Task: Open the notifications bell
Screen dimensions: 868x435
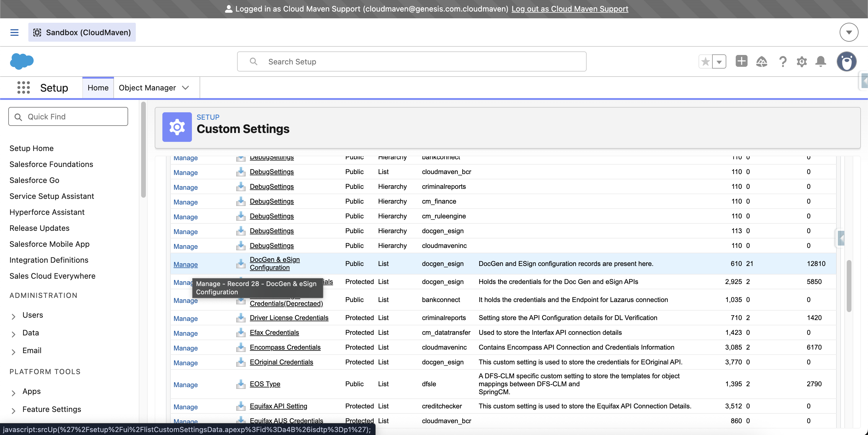Action: pos(821,61)
